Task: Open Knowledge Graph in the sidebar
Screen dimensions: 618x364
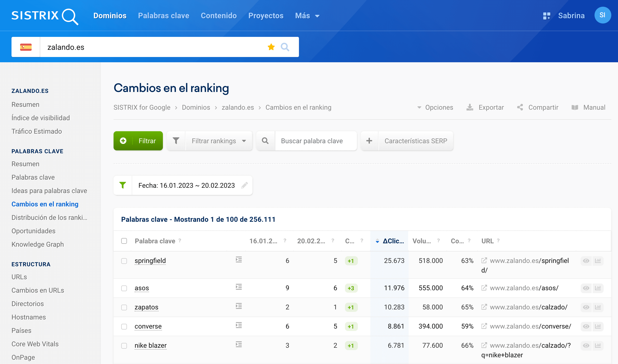Action: coord(38,244)
